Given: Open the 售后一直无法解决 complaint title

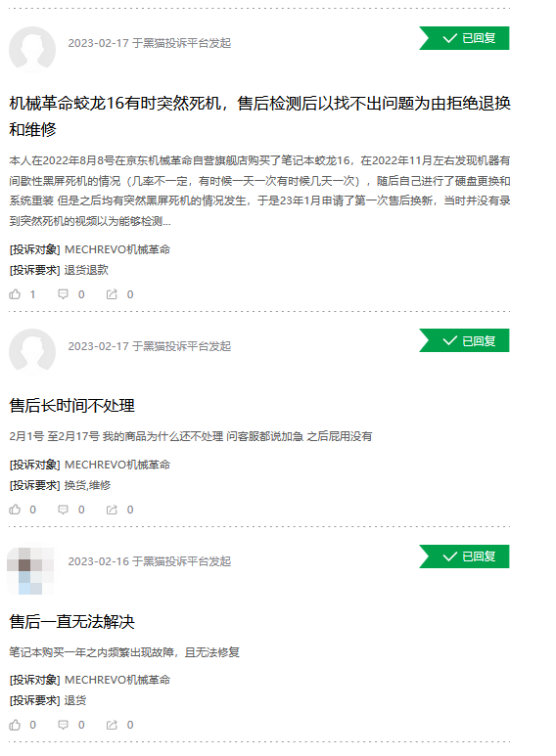Looking at the screenshot, I should coord(71,621).
